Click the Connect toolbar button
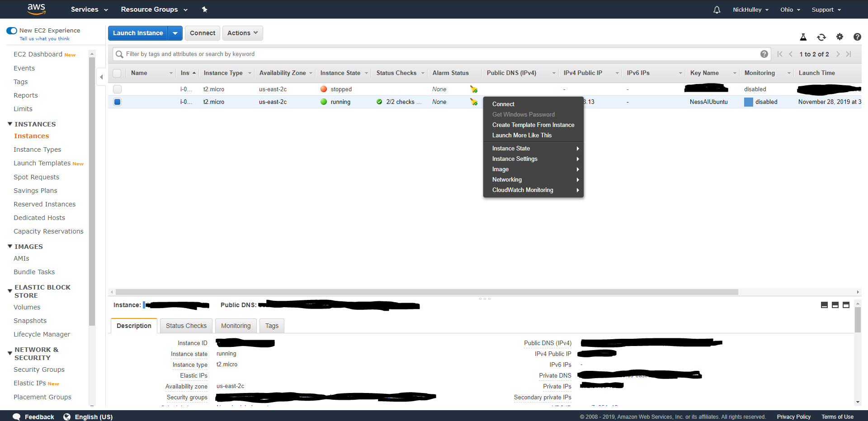The height and width of the screenshot is (421, 868). click(203, 33)
